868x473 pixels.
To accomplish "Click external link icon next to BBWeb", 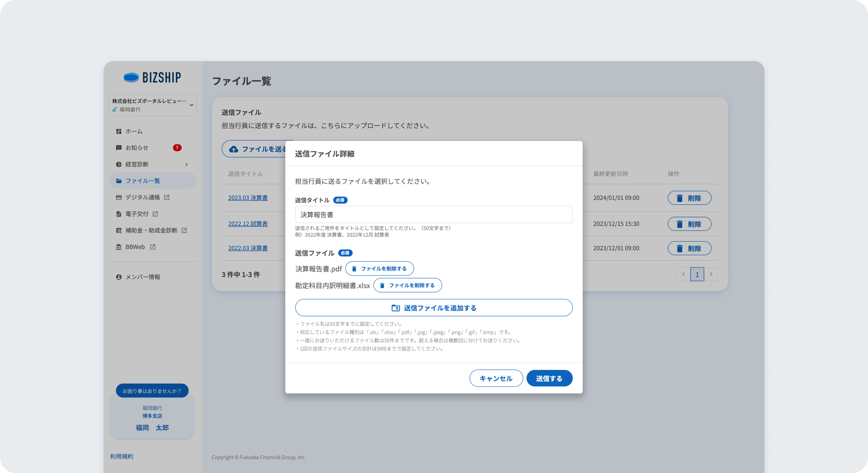I will click(153, 247).
